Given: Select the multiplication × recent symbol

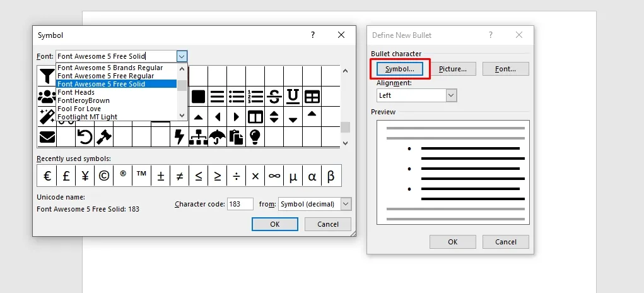Looking at the screenshot, I should click(255, 176).
